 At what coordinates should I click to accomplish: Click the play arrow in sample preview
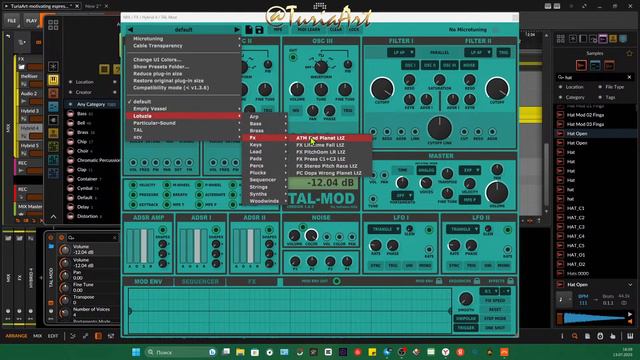pos(630,314)
